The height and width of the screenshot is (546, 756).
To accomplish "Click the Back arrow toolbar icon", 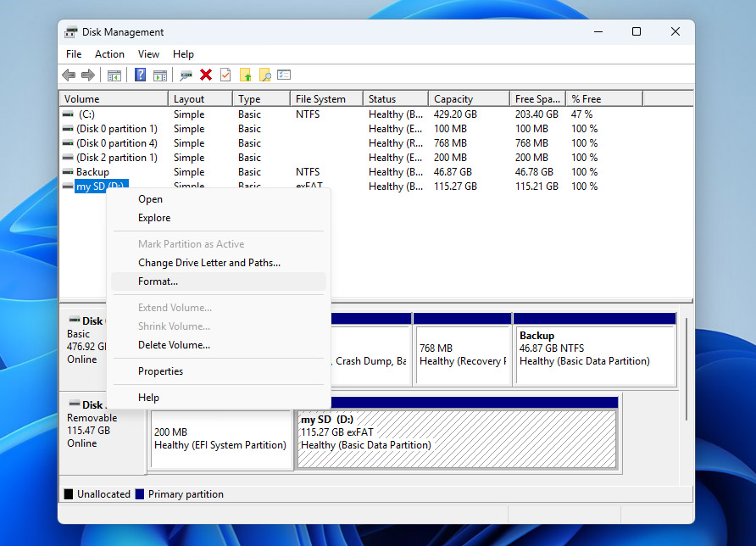I will tap(69, 75).
